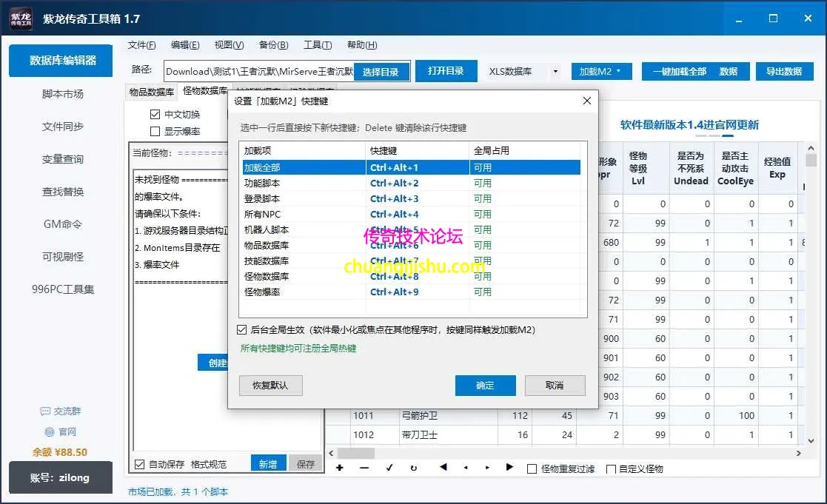This screenshot has width=827, height=504.
Task: Click 账号: zilong account button
Action: [61, 477]
